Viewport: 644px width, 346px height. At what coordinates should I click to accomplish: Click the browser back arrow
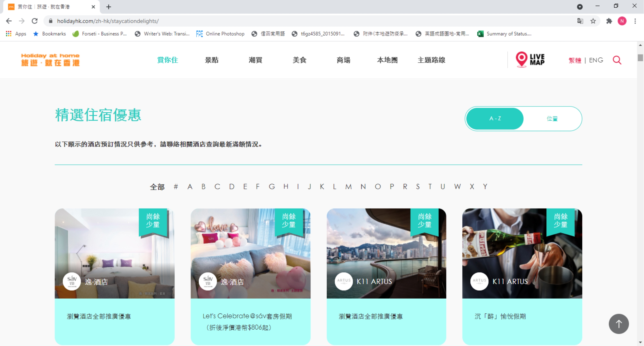click(9, 21)
